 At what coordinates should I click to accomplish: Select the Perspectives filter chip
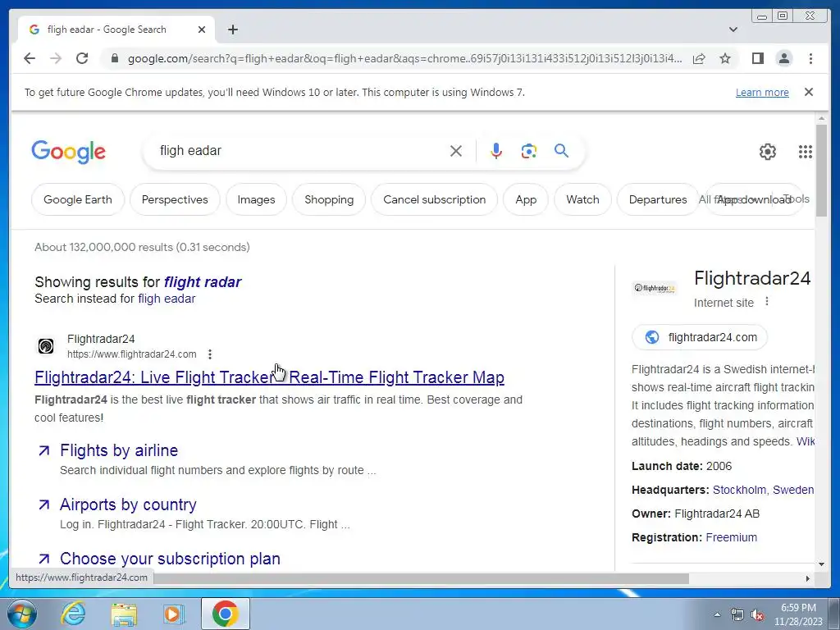pyautogui.click(x=175, y=199)
